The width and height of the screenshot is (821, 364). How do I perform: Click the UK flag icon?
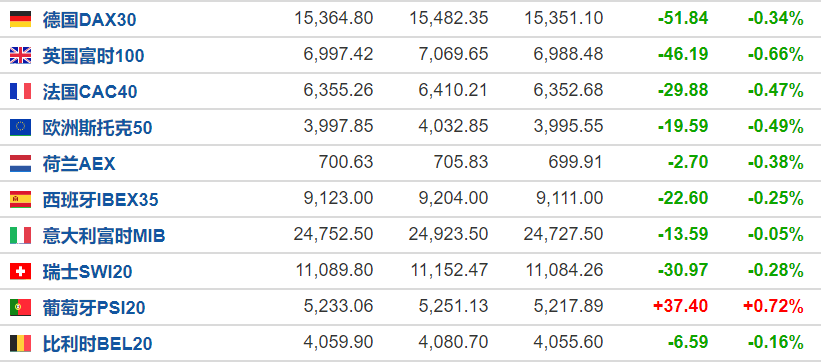20,56
